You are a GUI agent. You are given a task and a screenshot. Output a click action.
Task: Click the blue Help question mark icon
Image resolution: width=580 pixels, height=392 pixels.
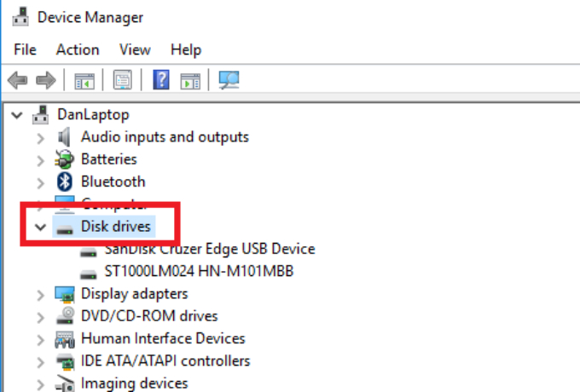(x=161, y=81)
